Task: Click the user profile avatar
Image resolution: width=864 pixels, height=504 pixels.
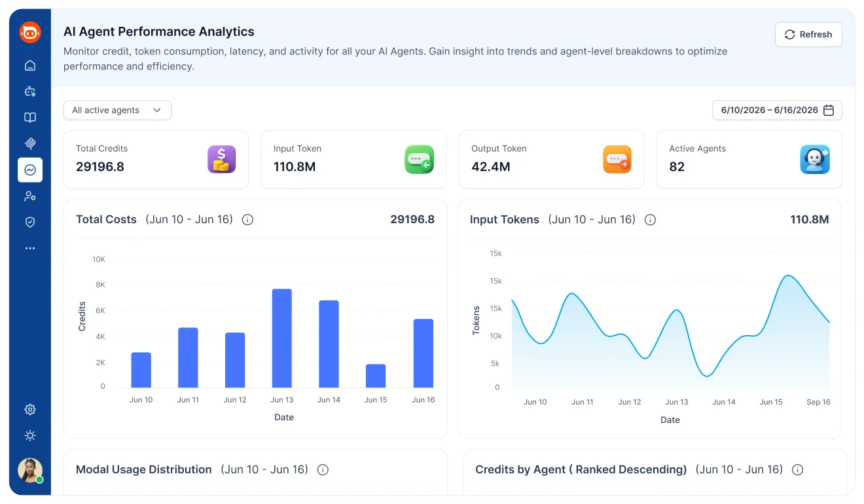Action: tap(30, 471)
